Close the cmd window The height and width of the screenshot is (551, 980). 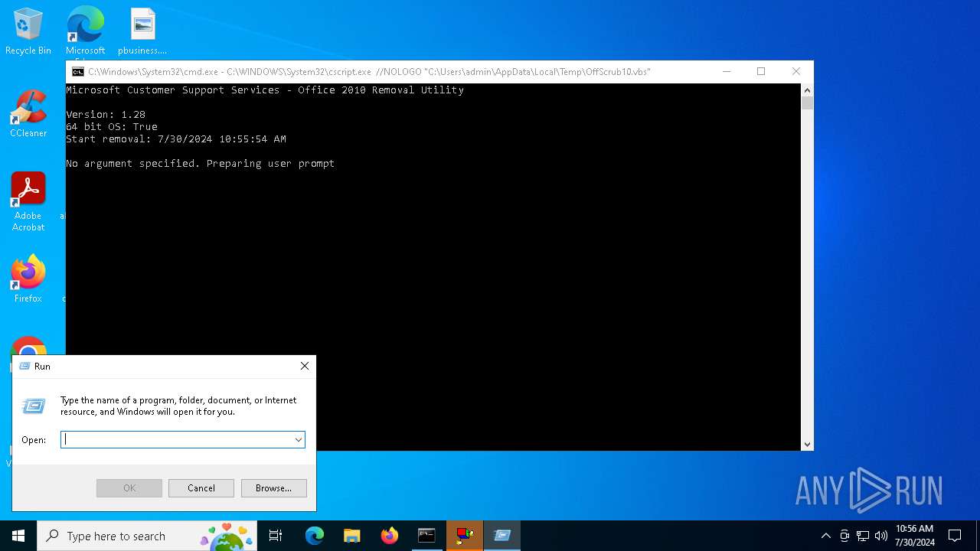[796, 71]
